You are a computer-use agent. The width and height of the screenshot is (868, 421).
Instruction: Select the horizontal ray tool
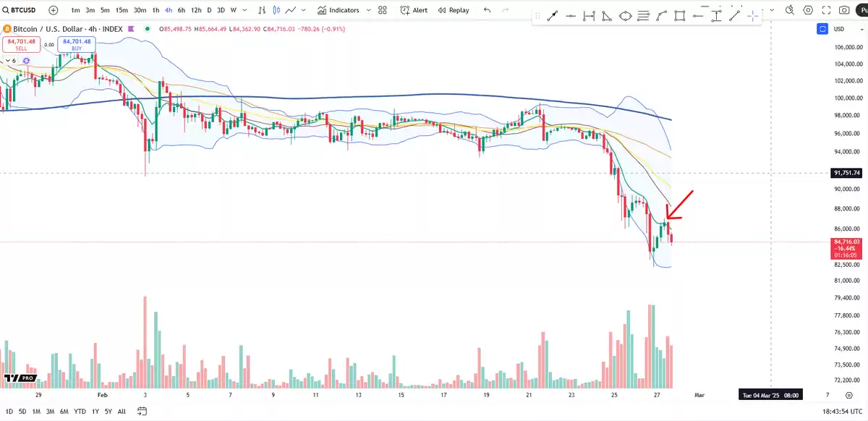pyautogui.click(x=571, y=16)
